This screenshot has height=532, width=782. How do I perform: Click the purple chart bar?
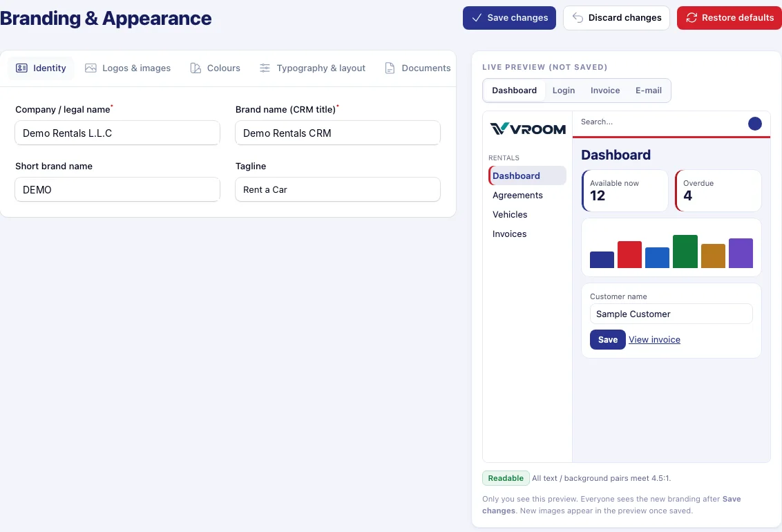pos(741,254)
